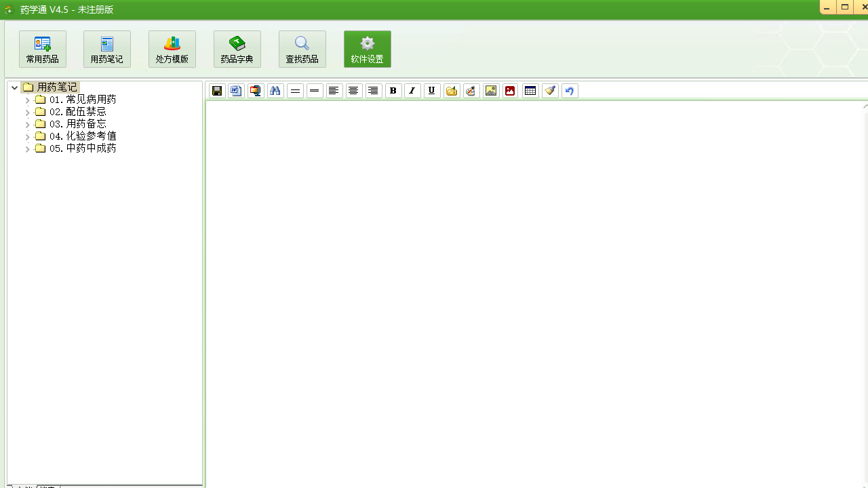The height and width of the screenshot is (488, 868).
Task: Click the first horizontal line spacing icon
Action: (295, 91)
